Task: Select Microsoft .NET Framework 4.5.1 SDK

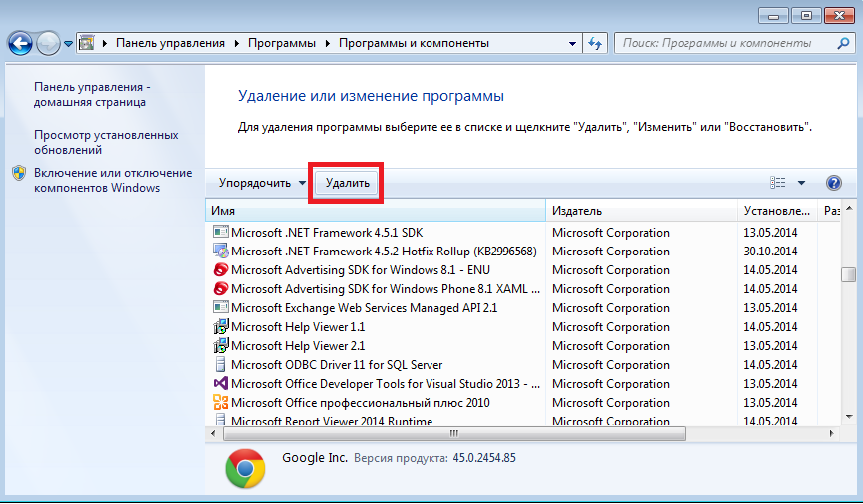Action: (x=327, y=233)
